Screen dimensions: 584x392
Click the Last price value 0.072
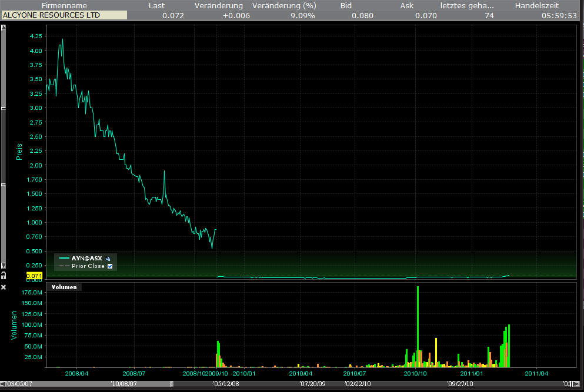click(x=173, y=15)
